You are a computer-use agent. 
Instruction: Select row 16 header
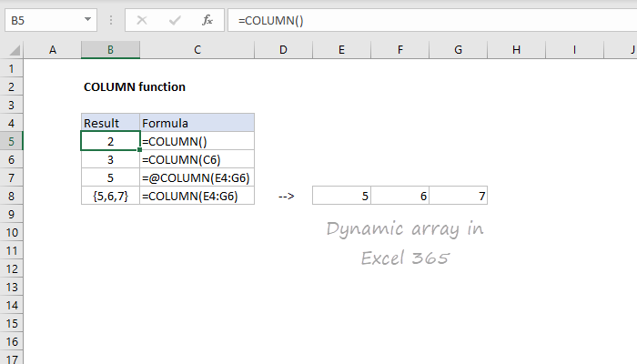[11, 341]
